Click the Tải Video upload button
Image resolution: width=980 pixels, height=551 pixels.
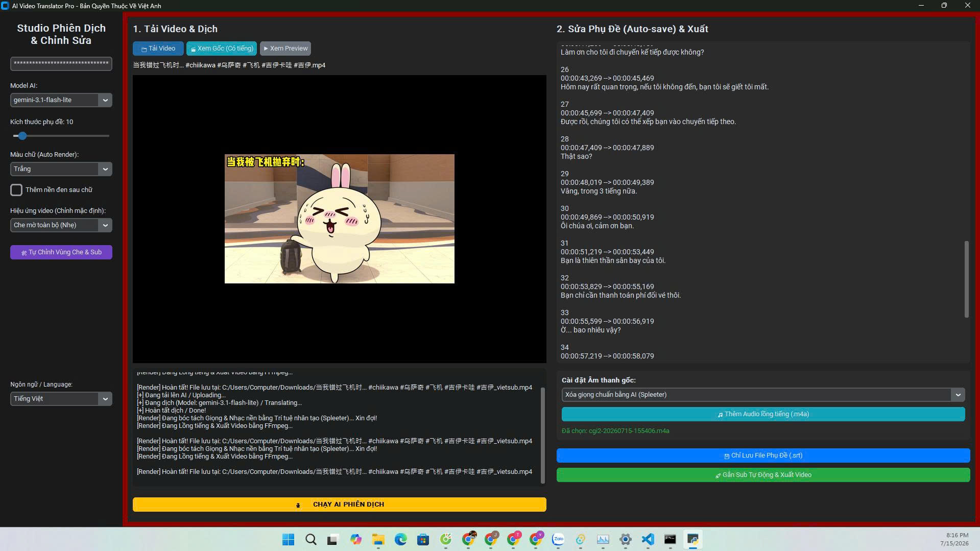(158, 49)
